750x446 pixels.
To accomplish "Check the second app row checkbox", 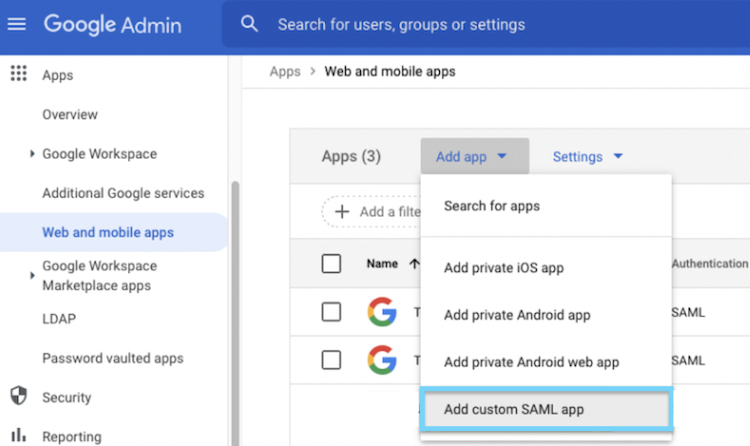I will pos(331,360).
